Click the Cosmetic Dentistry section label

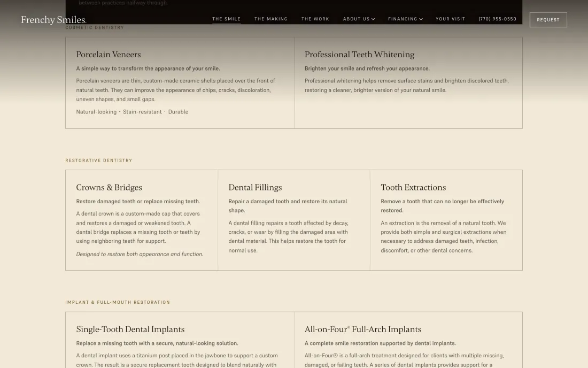coord(95,27)
